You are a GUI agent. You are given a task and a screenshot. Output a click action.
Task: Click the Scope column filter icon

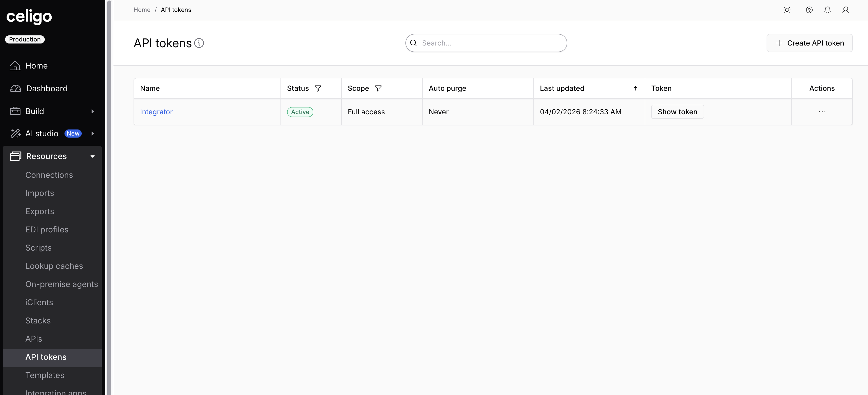click(378, 88)
